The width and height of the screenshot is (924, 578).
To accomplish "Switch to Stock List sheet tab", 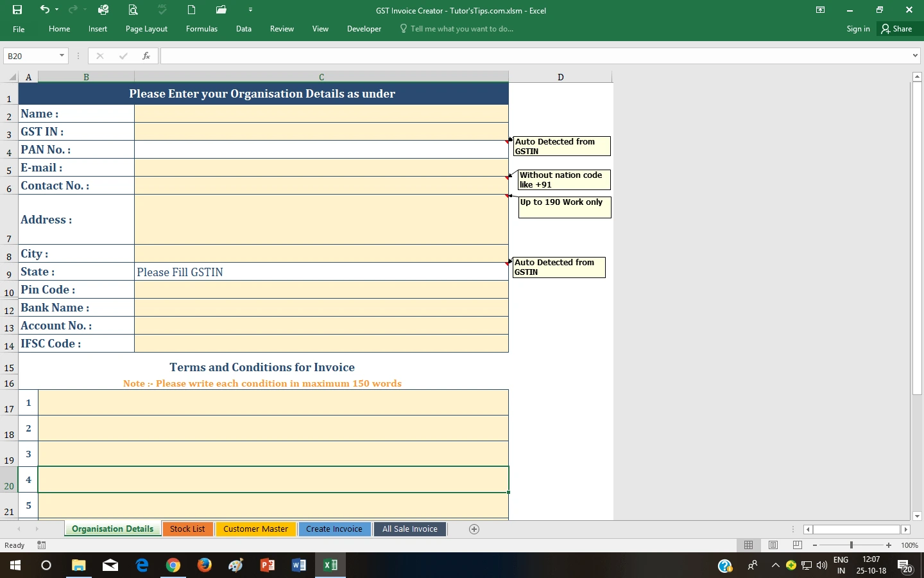I will 187,529.
